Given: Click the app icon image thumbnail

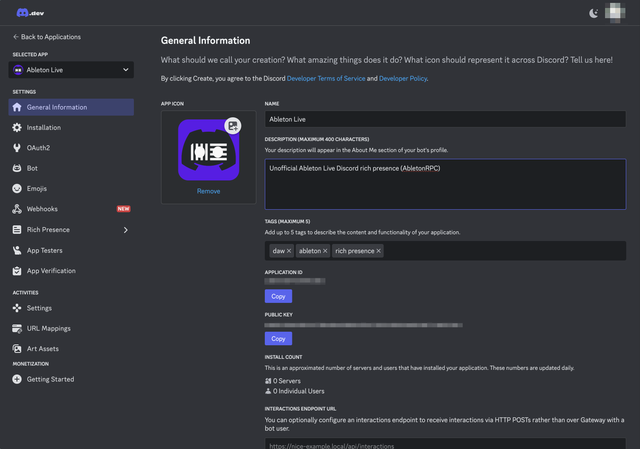Looking at the screenshot, I should click(x=208, y=150).
